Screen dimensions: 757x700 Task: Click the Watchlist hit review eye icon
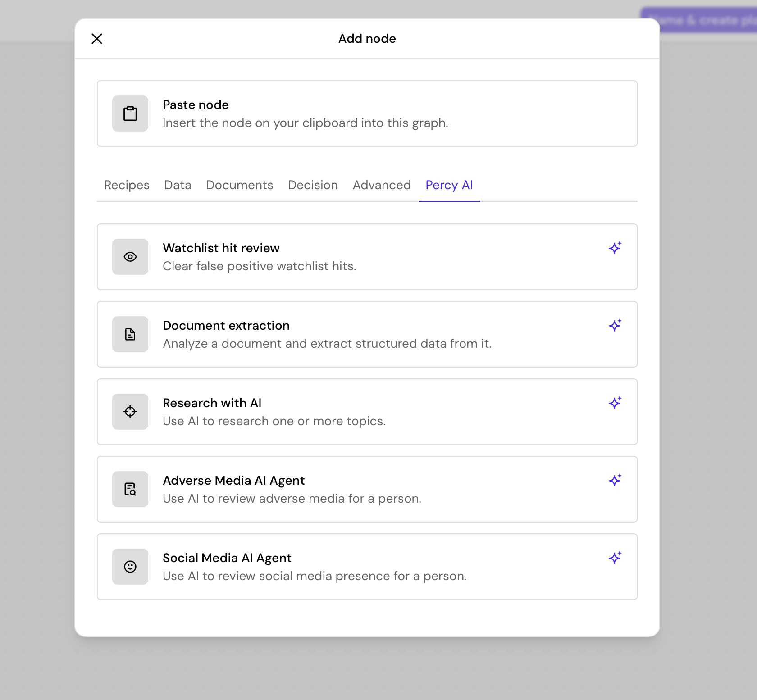(x=130, y=257)
